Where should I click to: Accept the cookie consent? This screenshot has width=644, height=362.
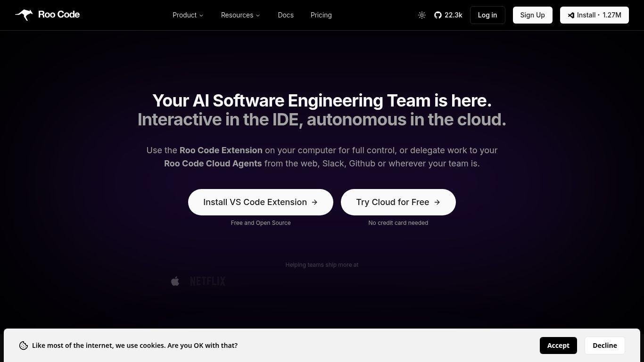(x=558, y=346)
